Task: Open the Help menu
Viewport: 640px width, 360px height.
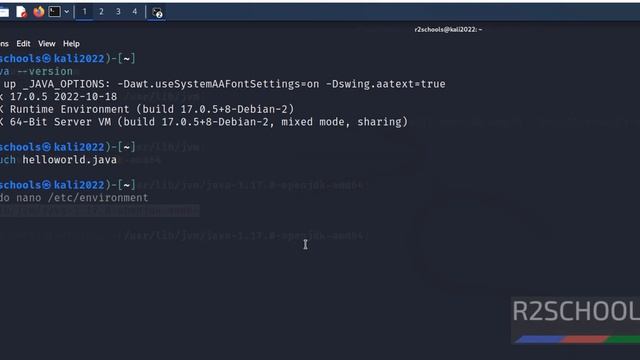Action: pos(71,44)
